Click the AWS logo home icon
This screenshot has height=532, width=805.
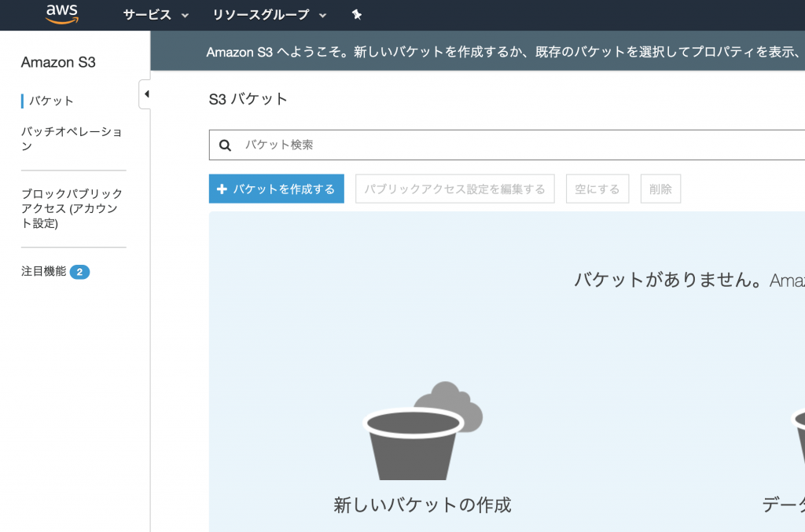61,14
